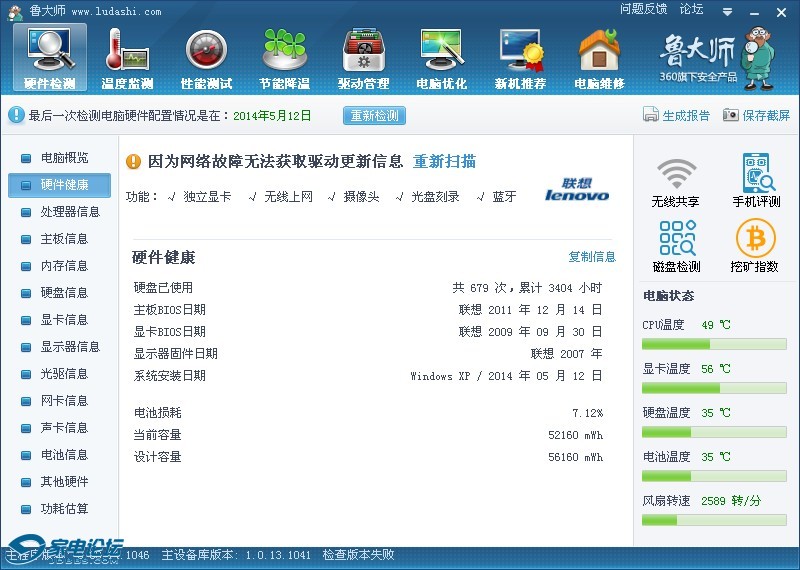Select 处理器信息 in the left sidebar
This screenshot has width=800, height=570.
coord(70,212)
